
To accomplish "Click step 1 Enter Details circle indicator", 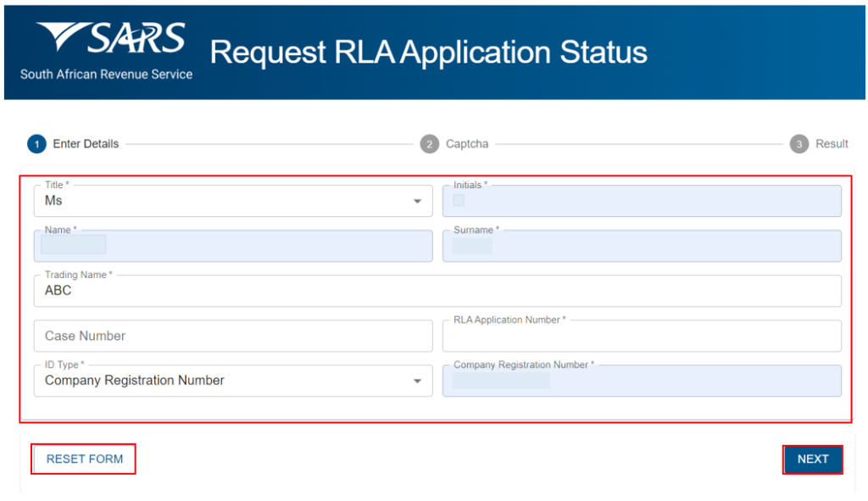I will point(36,144).
